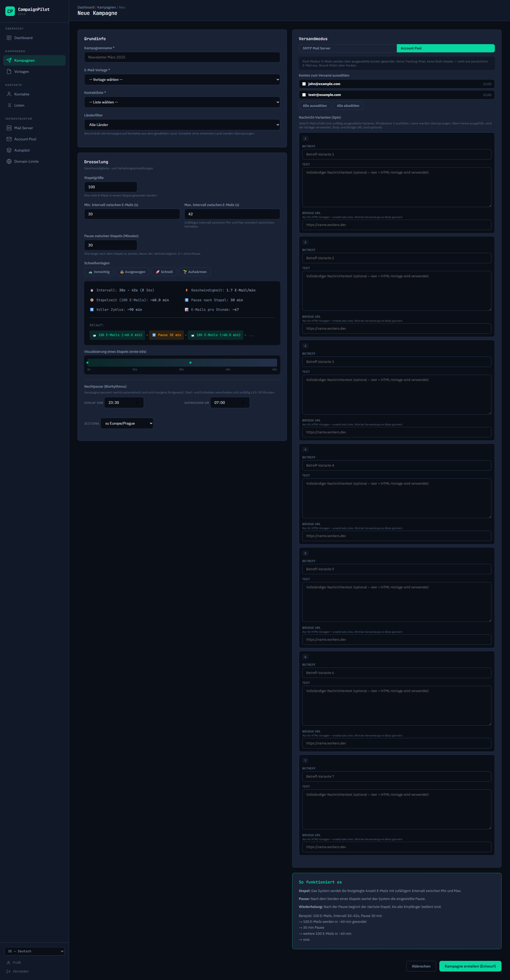Click the batch visualization timeline bar
The height and width of the screenshot is (980, 510).
[182, 363]
